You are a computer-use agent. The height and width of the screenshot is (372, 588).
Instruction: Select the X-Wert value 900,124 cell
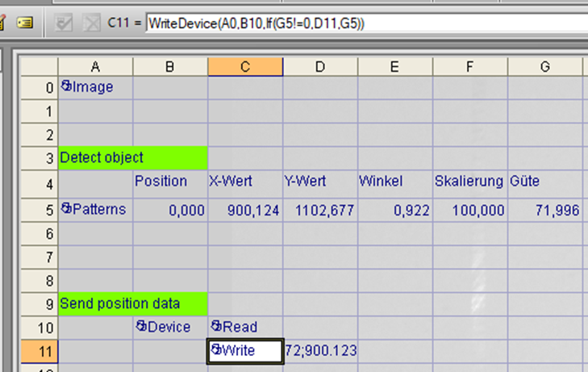pyautogui.click(x=244, y=211)
